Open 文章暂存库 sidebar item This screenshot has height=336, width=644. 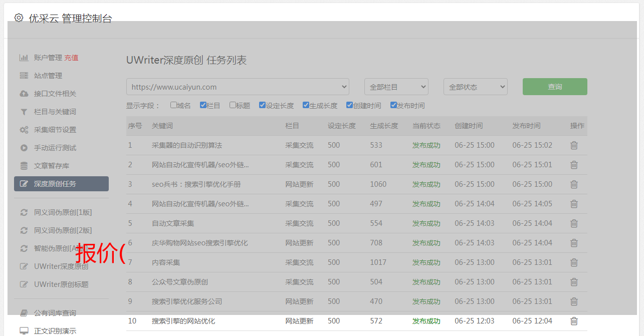coord(52,166)
